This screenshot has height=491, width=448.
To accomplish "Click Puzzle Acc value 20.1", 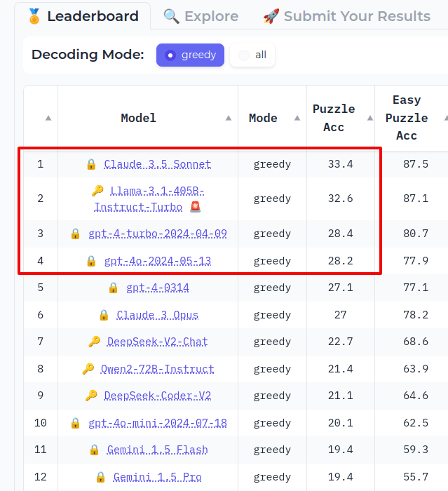I will (x=340, y=423).
